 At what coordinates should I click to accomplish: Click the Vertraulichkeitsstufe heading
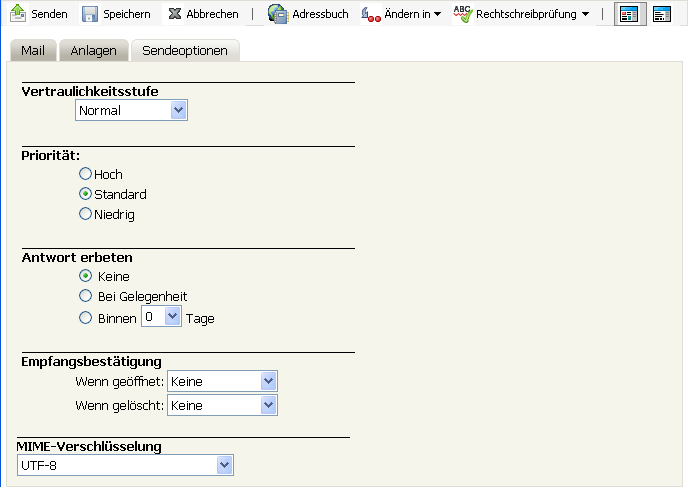[90, 91]
